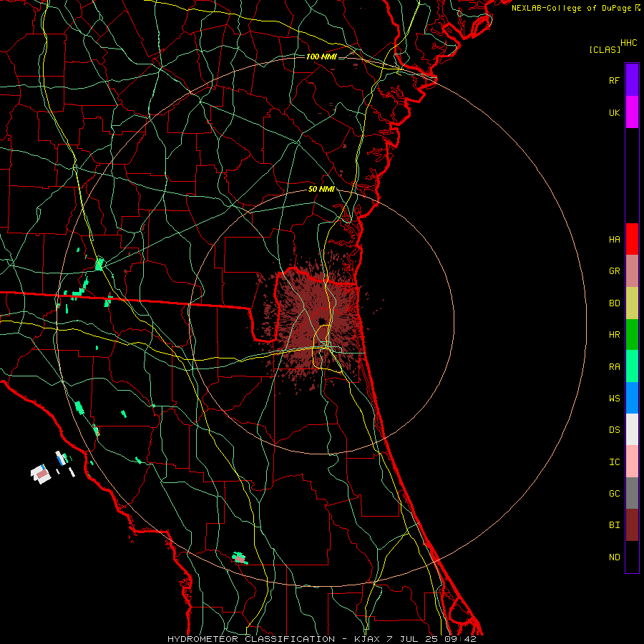This screenshot has height=644, width=644.
Task: Click the UK magenta legend swatch
Action: (632, 112)
